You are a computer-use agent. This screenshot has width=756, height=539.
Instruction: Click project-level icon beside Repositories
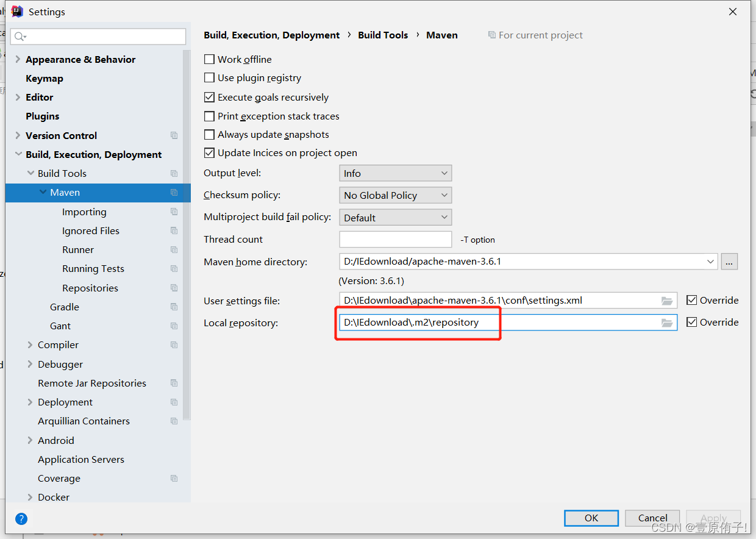[174, 288]
